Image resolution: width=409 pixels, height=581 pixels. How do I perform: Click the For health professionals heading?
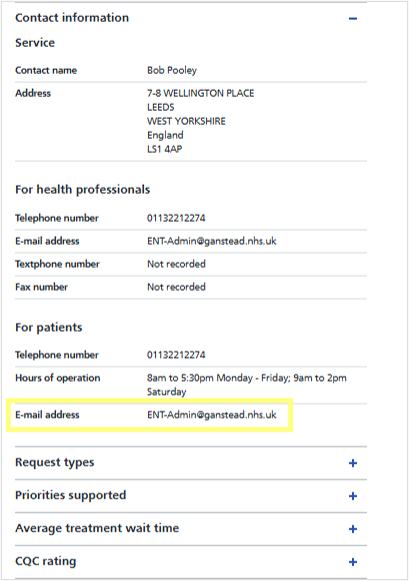tap(83, 189)
